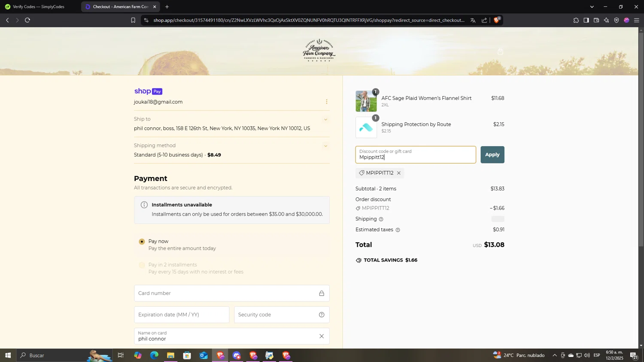Viewport: 644px width, 362px height.
Task: Open the cart bag icon
Action: coord(500,51)
